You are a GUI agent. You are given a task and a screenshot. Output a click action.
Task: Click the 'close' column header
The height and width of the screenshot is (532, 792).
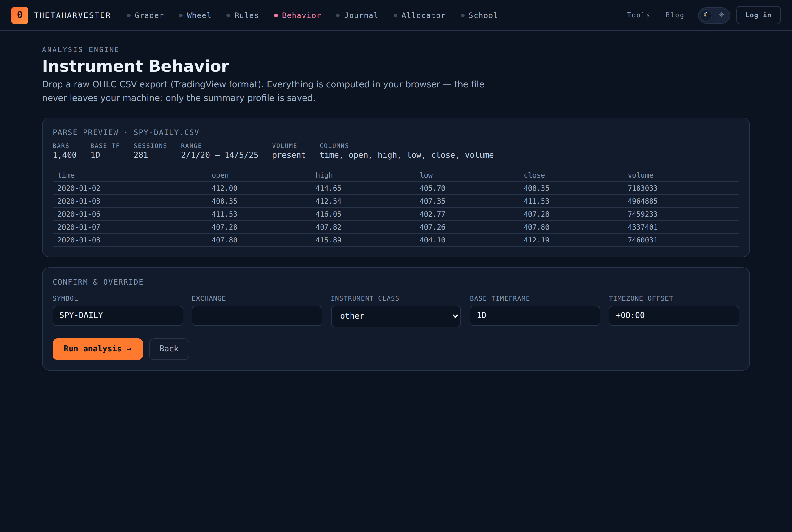[x=535, y=175]
